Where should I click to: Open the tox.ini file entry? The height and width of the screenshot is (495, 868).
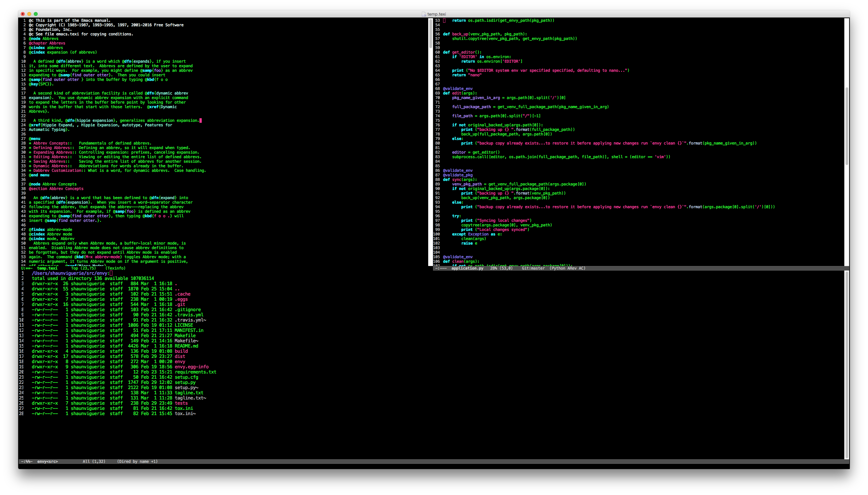184,408
